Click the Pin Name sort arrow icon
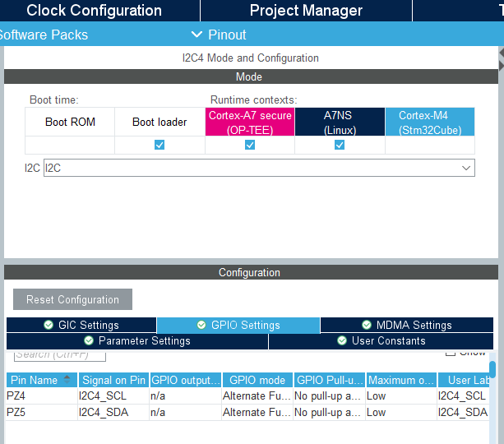The height and width of the screenshot is (444, 504). [x=67, y=380]
